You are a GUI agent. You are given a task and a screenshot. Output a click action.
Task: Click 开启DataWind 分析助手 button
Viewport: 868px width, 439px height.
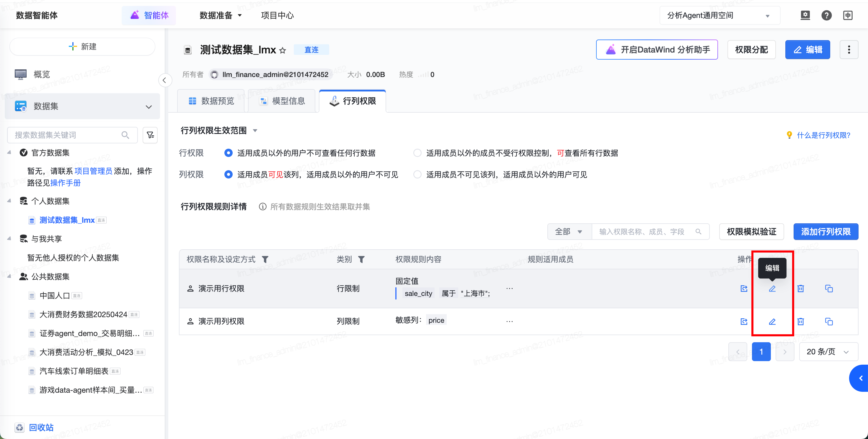(657, 50)
